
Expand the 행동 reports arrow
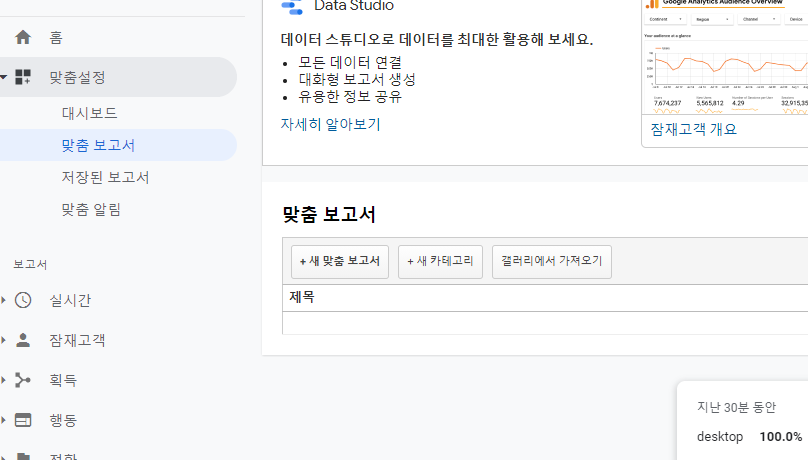pos(4,420)
